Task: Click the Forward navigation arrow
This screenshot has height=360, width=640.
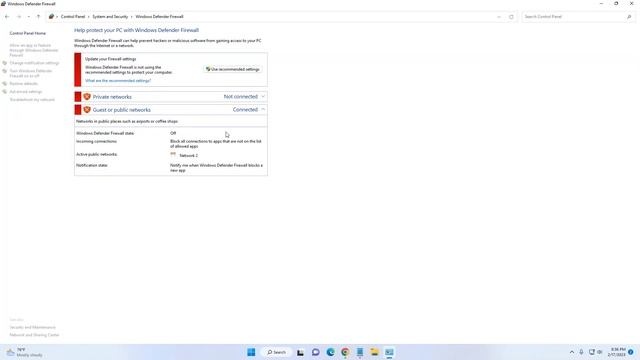Action: click(x=19, y=17)
